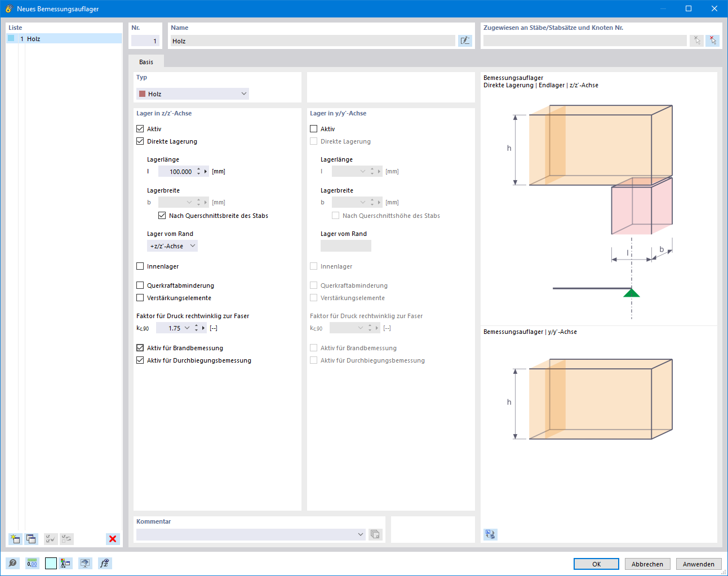Switch to the Basis tab
Screen dimensions: 728x576
(147, 62)
